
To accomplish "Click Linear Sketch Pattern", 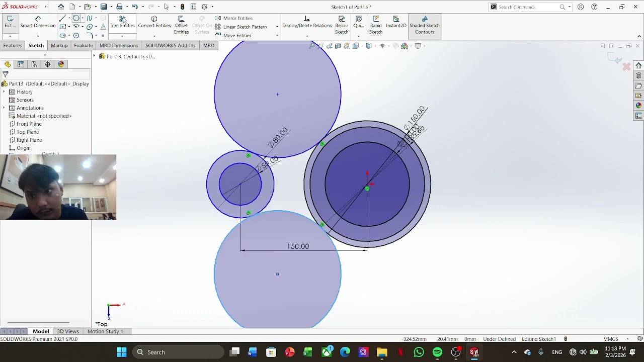I will point(241,27).
